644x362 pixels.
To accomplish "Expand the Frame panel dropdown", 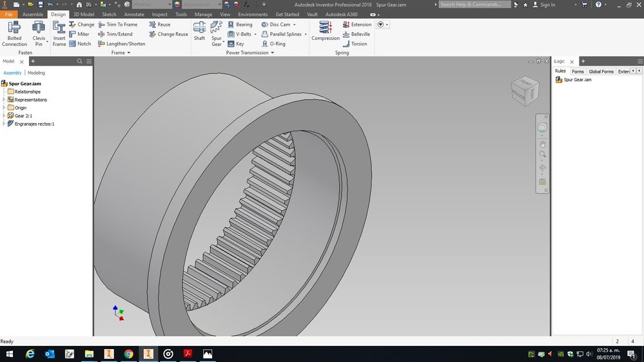I will coord(128,53).
